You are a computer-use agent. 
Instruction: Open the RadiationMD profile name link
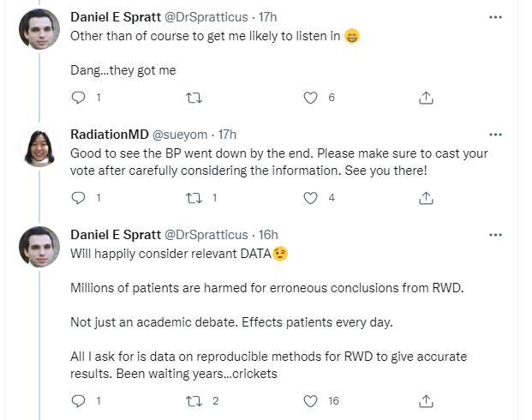tap(109, 135)
